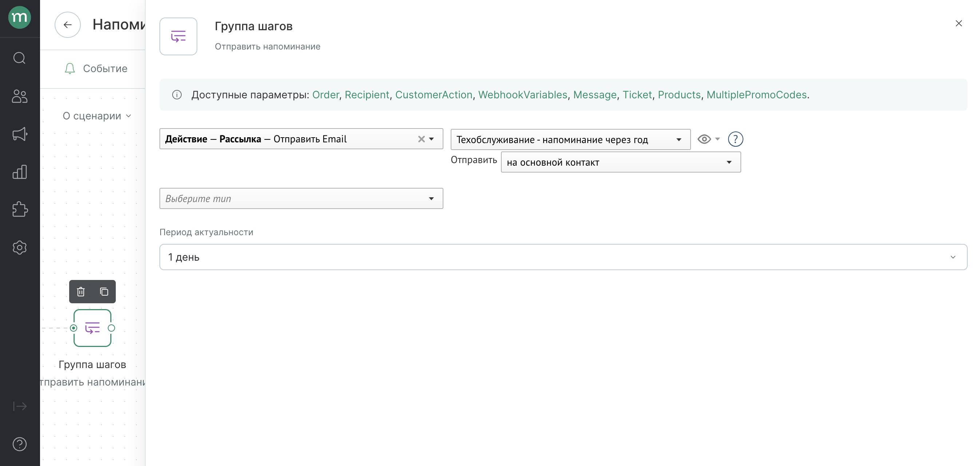Image resolution: width=980 pixels, height=466 pixels.
Task: Duplicate the step group node
Action: (x=104, y=292)
